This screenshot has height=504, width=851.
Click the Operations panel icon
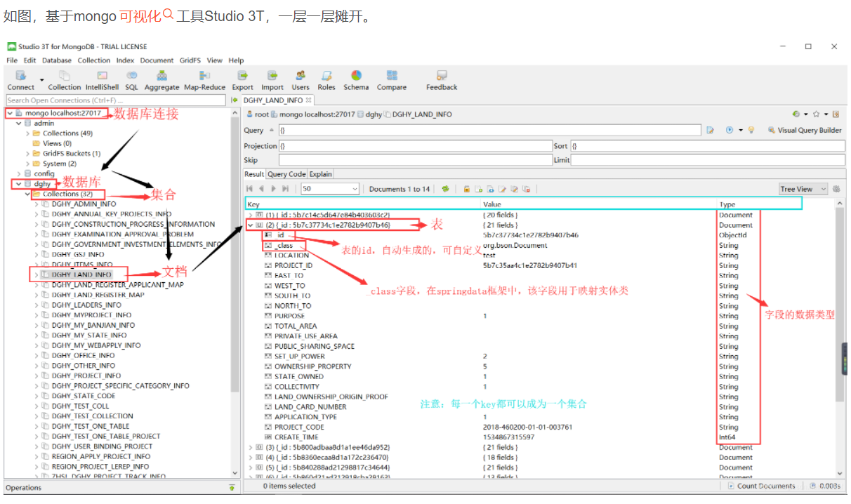[x=232, y=487]
